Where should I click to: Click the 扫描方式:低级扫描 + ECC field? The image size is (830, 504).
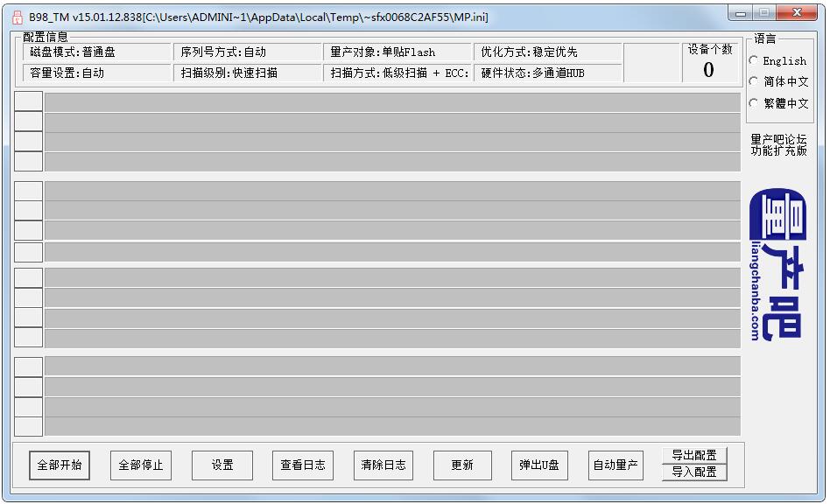tap(397, 73)
